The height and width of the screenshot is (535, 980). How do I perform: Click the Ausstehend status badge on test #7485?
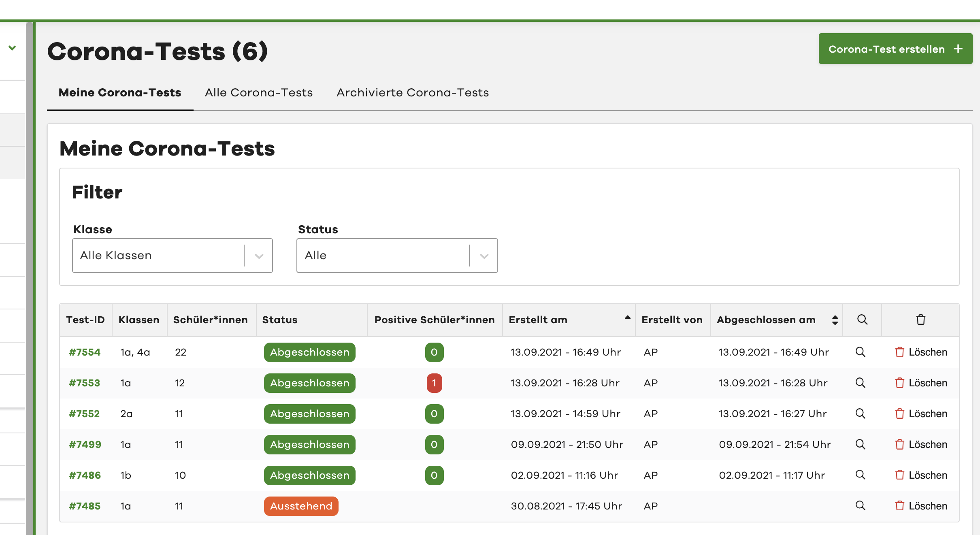click(x=301, y=506)
